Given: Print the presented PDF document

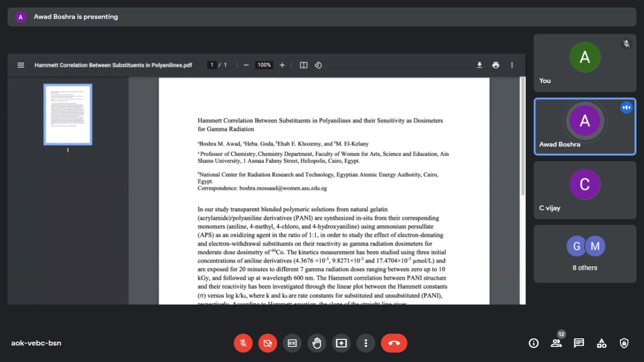Looking at the screenshot, I should [496, 65].
